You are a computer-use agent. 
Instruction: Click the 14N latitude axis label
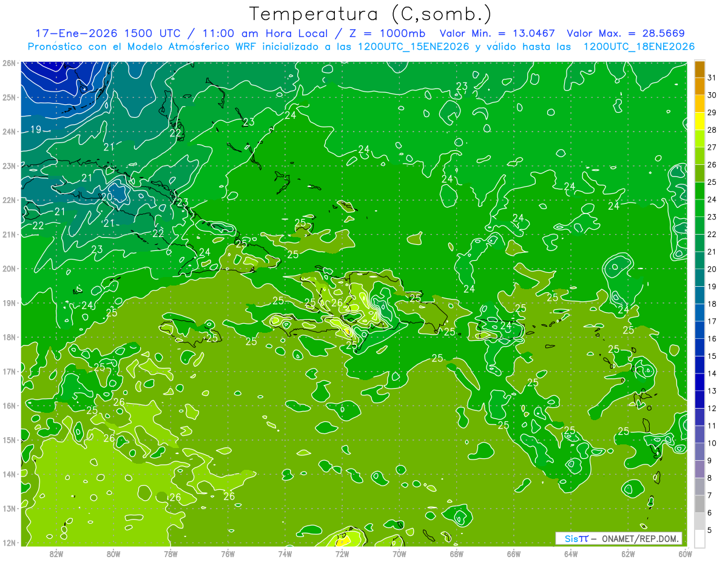(x=8, y=474)
